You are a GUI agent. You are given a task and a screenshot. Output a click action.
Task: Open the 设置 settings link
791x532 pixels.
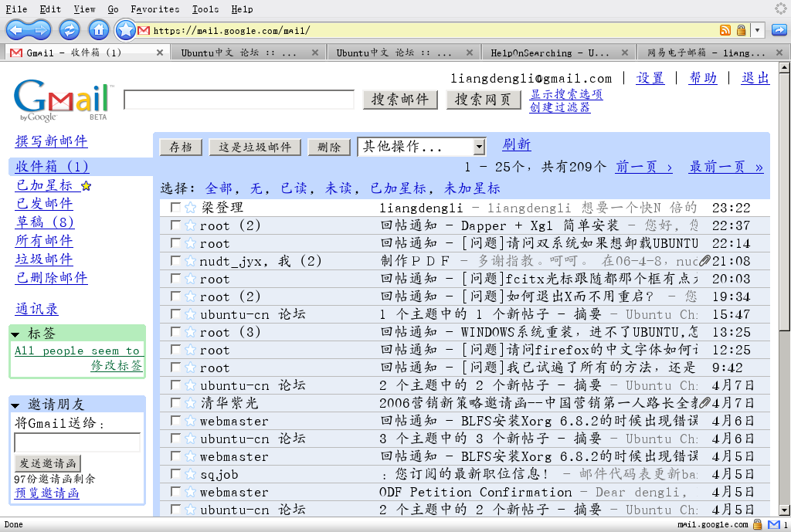tap(650, 78)
